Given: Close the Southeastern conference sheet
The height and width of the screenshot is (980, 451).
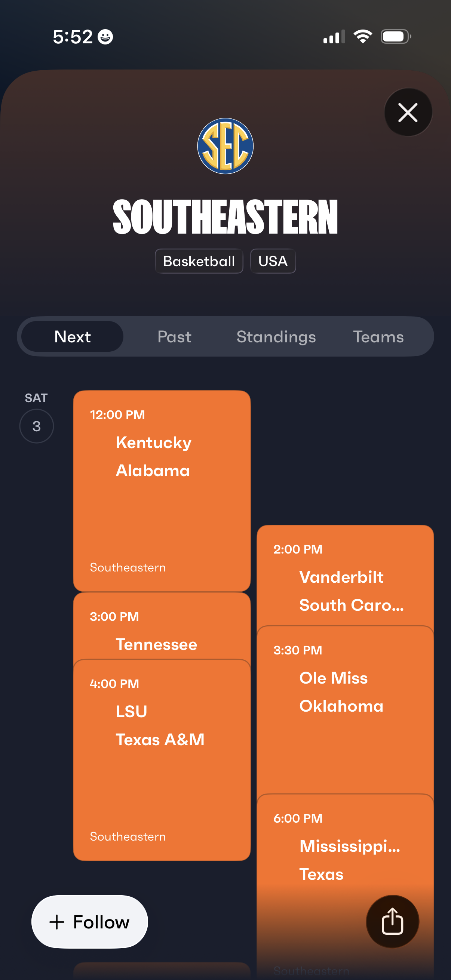Looking at the screenshot, I should point(408,112).
